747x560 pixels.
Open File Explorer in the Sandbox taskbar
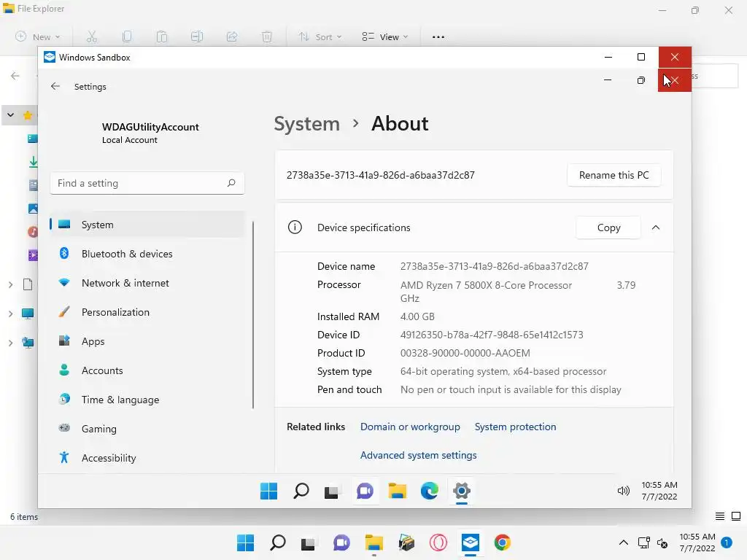pos(397,491)
